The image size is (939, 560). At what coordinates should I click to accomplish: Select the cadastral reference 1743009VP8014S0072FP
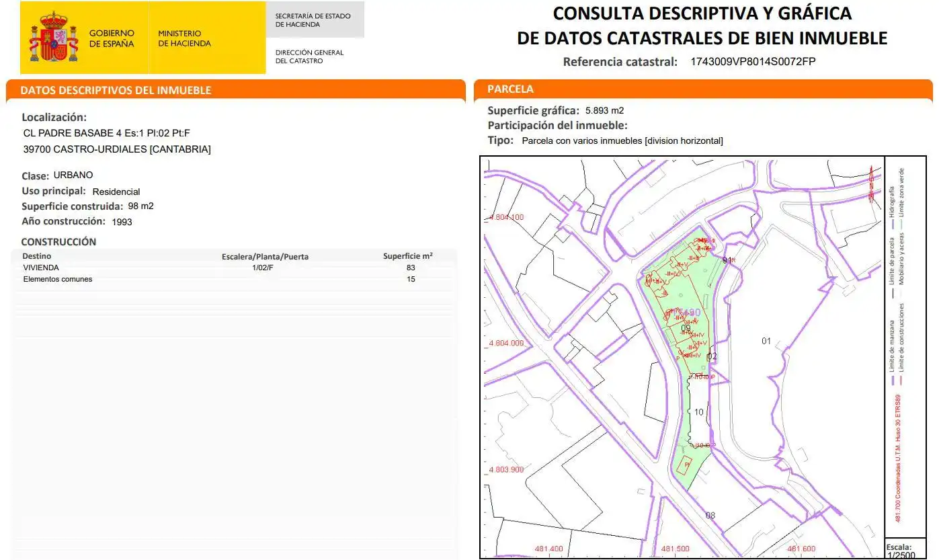(753, 62)
